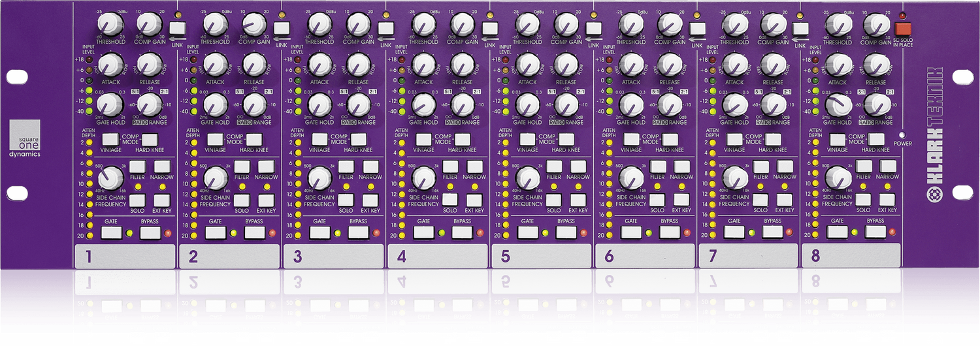
Task: Click the Klark Teknik logo
Action: (935, 133)
